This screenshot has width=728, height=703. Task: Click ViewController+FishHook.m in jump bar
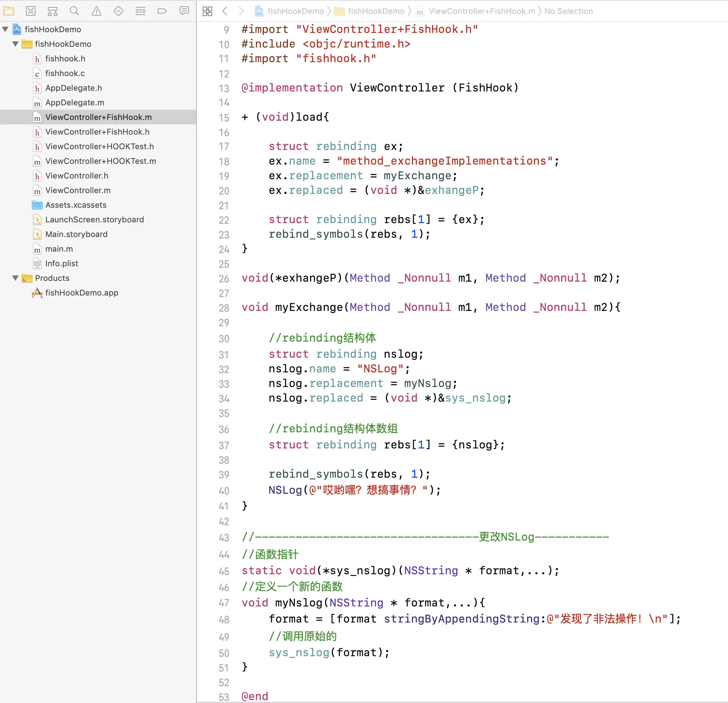click(481, 11)
